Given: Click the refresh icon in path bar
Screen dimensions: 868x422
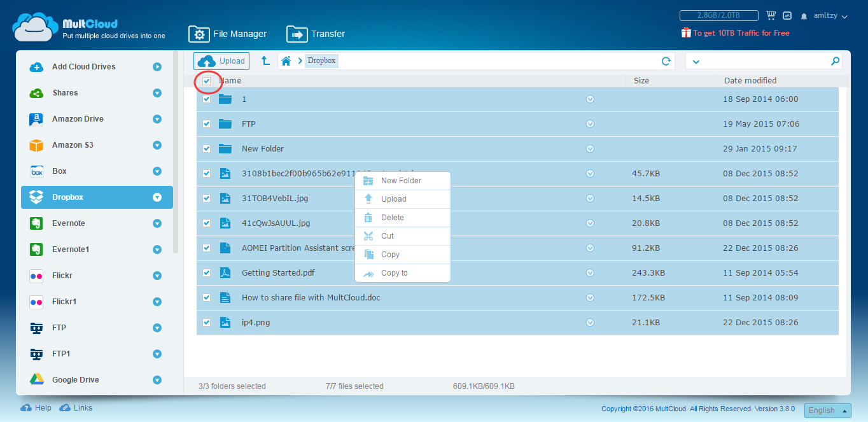Looking at the screenshot, I should pos(666,61).
